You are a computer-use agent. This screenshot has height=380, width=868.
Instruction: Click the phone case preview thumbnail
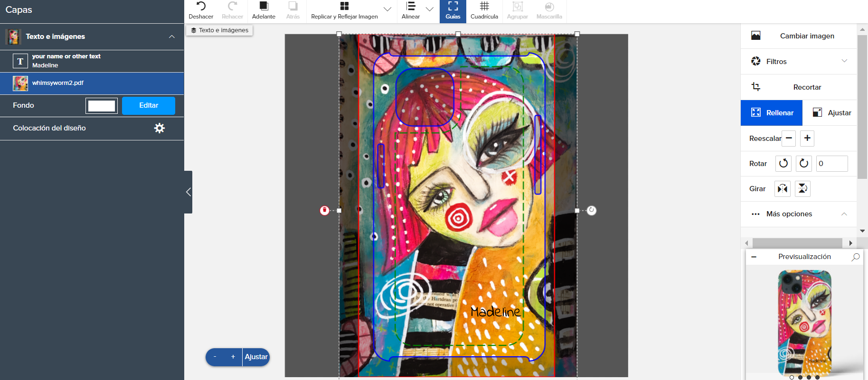click(x=805, y=323)
